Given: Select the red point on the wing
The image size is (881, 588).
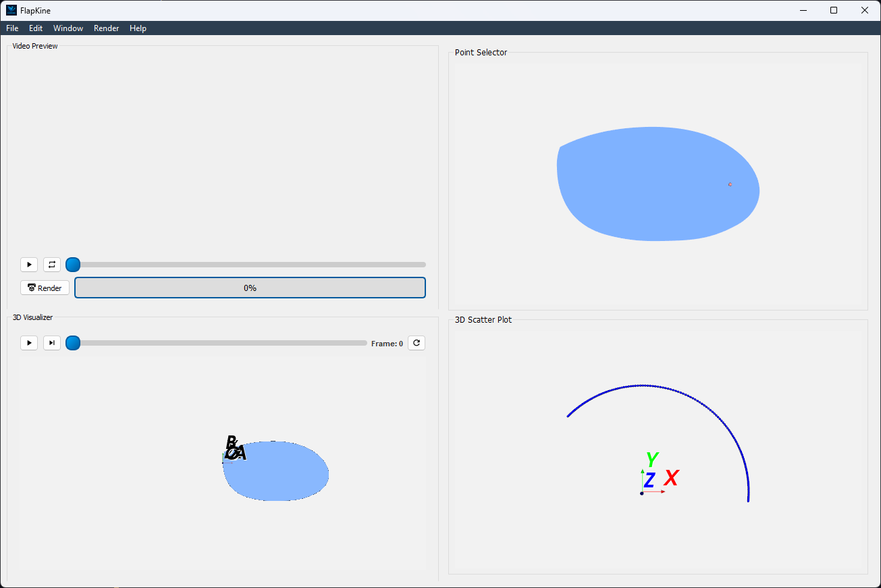Looking at the screenshot, I should click(730, 184).
